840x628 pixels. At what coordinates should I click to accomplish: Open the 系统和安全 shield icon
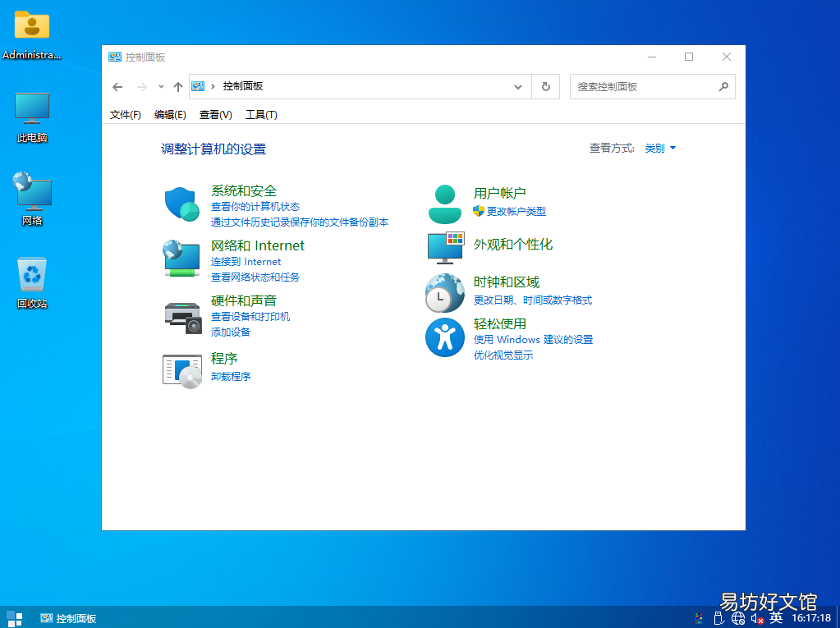click(x=181, y=204)
